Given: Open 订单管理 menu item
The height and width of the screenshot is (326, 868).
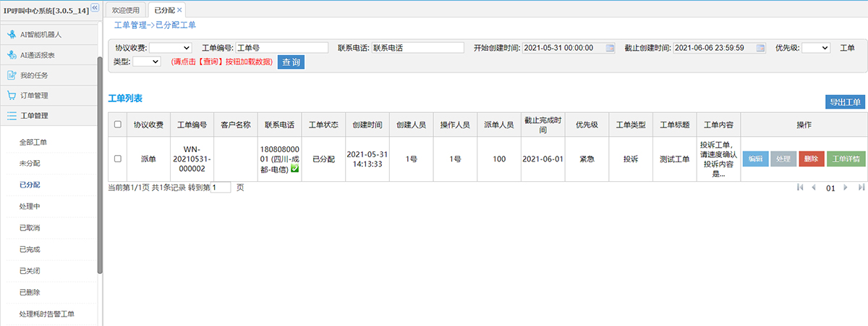Looking at the screenshot, I should [48, 95].
